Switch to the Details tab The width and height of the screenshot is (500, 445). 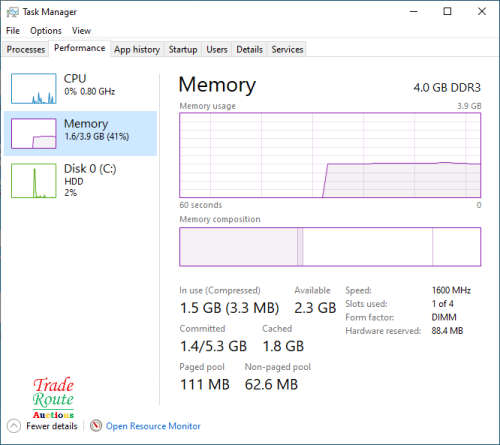(x=249, y=49)
